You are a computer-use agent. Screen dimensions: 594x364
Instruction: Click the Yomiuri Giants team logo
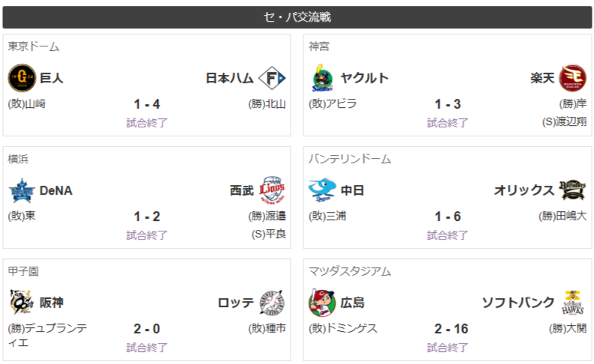tap(22, 78)
